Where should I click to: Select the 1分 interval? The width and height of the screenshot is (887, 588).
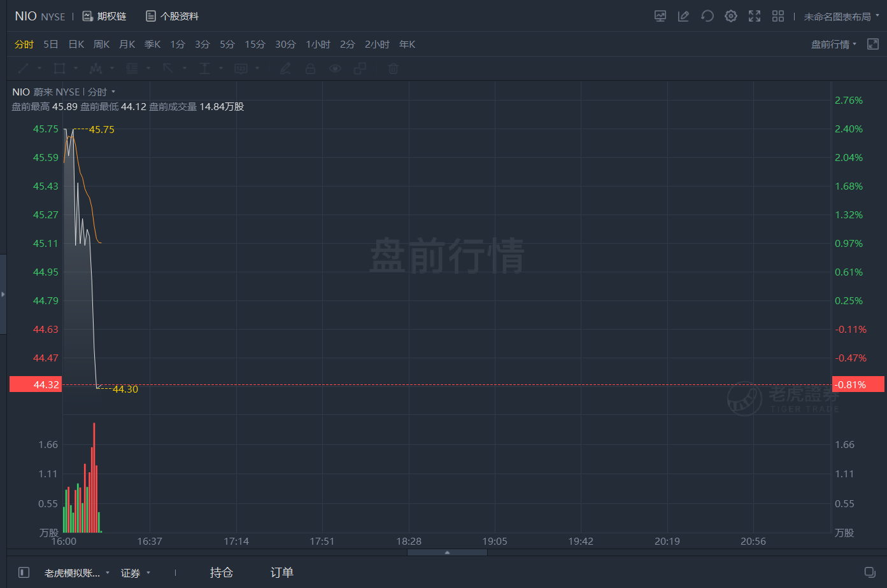coord(178,44)
